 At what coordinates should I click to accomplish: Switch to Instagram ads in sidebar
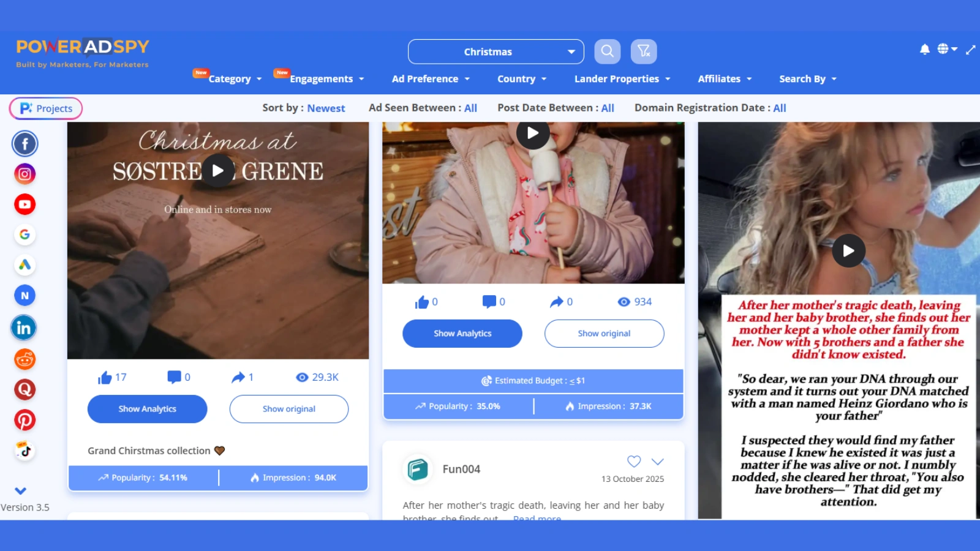click(x=24, y=174)
